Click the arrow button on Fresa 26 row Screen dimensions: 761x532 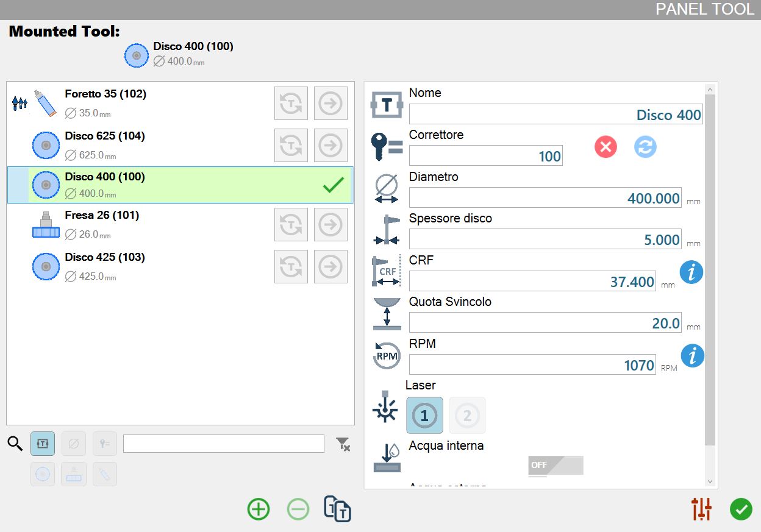click(330, 224)
